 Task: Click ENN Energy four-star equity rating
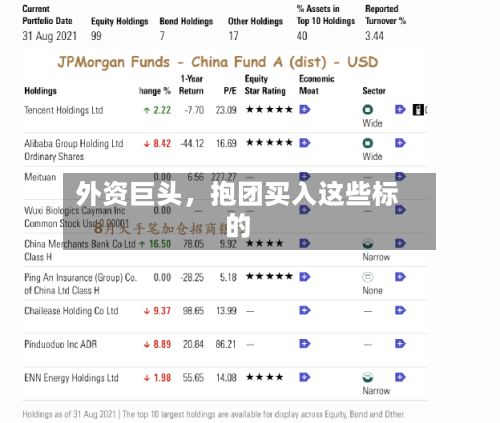pos(264,377)
